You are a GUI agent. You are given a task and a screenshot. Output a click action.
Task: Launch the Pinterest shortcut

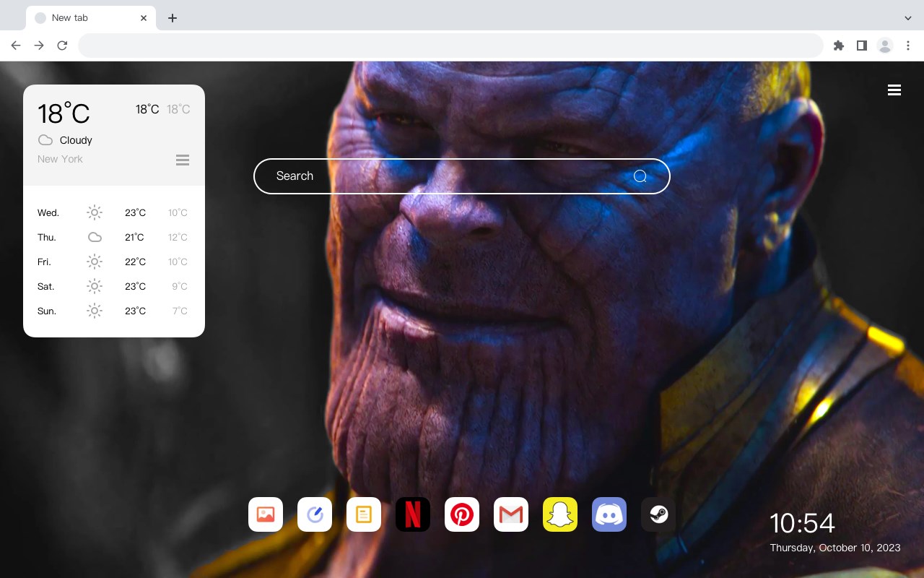click(x=462, y=514)
